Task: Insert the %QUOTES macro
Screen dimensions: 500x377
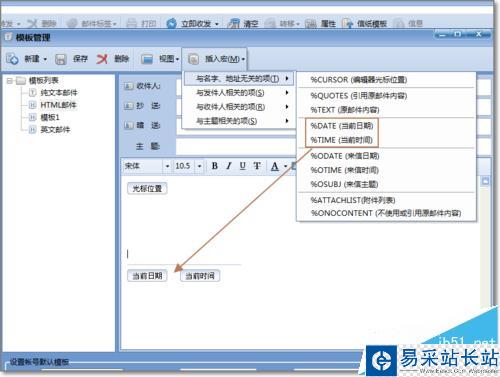Action: click(x=359, y=96)
